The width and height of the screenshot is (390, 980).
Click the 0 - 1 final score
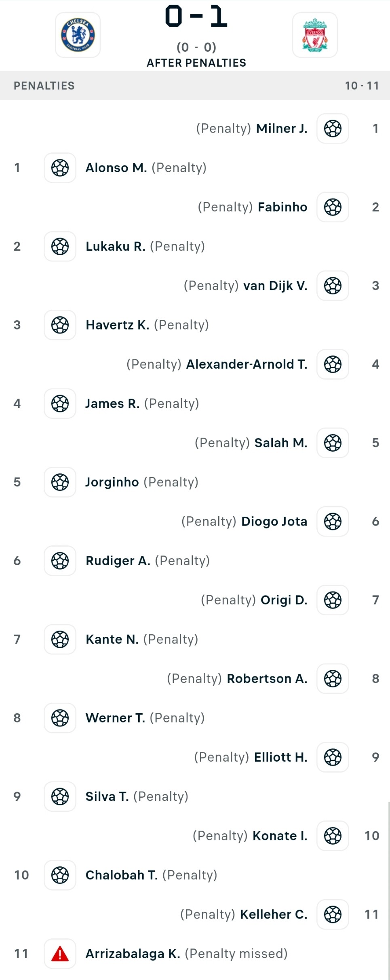point(196,17)
